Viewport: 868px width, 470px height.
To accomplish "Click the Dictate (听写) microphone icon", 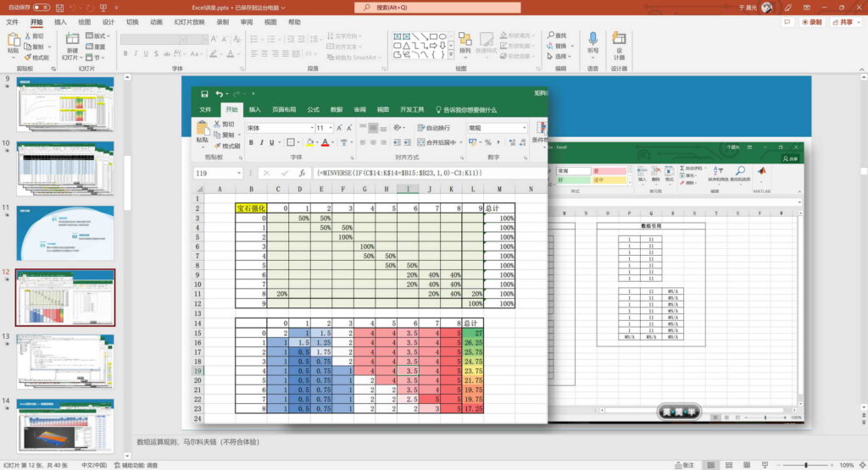I will 593,38.
